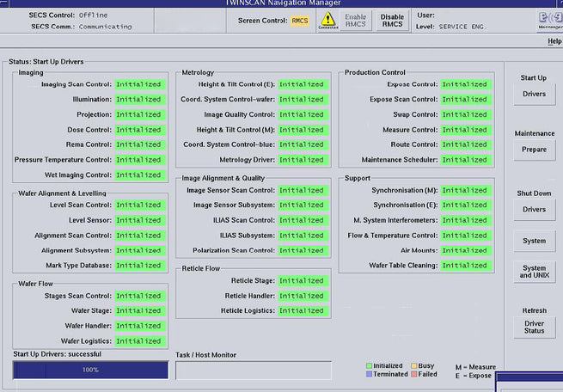Click the yellow warning Connected icon
Image resolution: width=563 pixels, height=392 pixels.
pyautogui.click(x=327, y=20)
